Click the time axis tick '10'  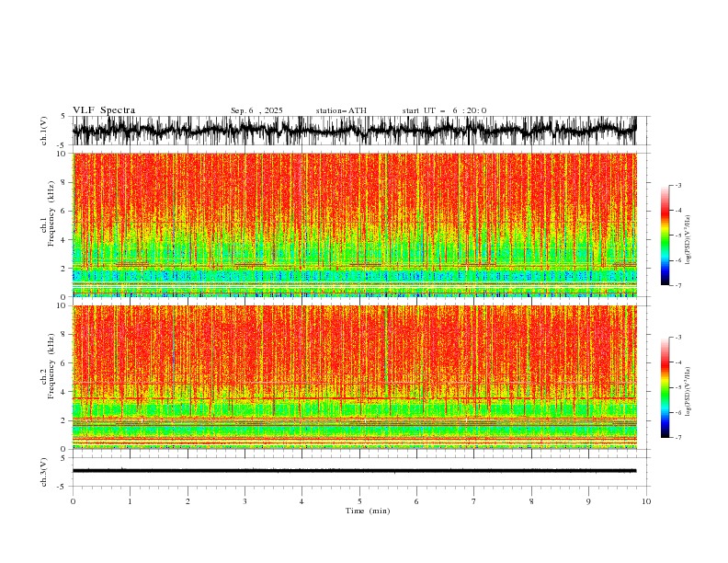[646, 501]
